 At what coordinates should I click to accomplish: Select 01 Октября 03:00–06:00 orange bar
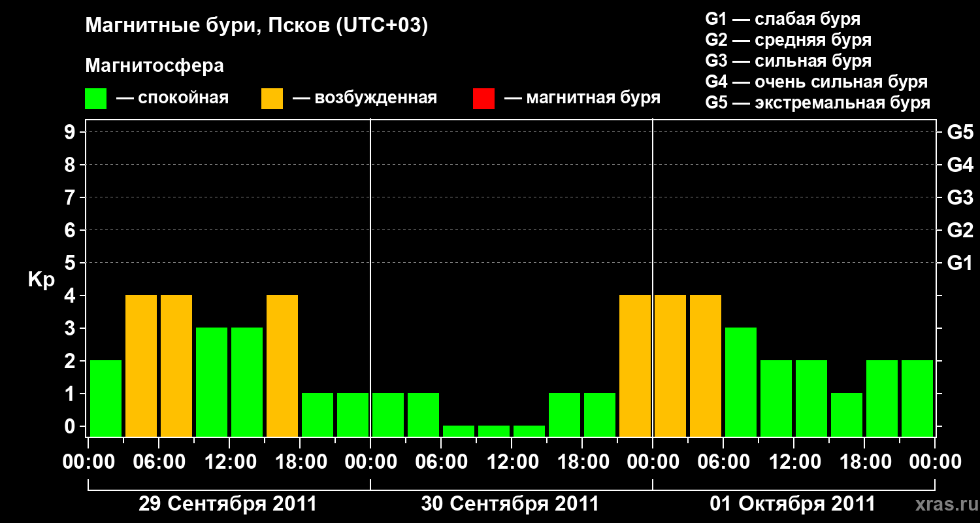tap(706, 365)
